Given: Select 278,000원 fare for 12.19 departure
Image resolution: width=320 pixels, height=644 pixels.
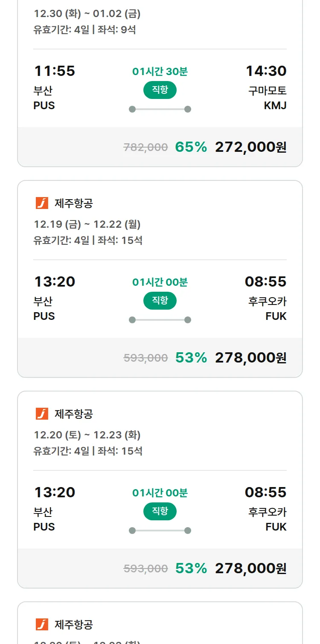Looking at the screenshot, I should [250, 357].
